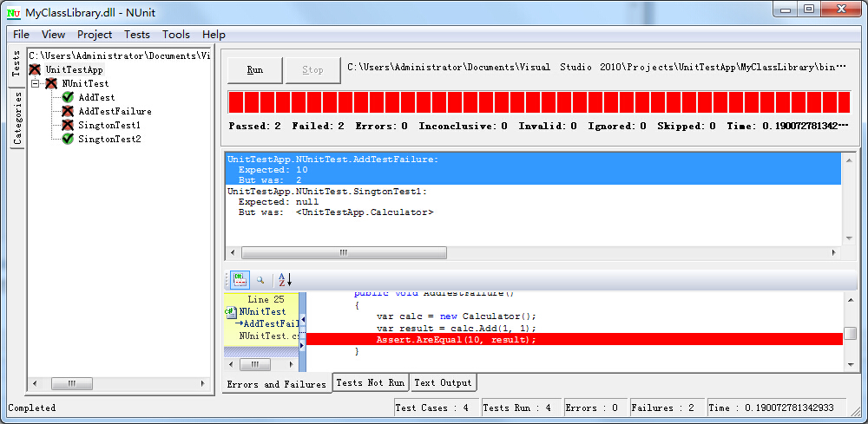
Task: Click the green check icon beside AddTest
Action: (x=68, y=97)
